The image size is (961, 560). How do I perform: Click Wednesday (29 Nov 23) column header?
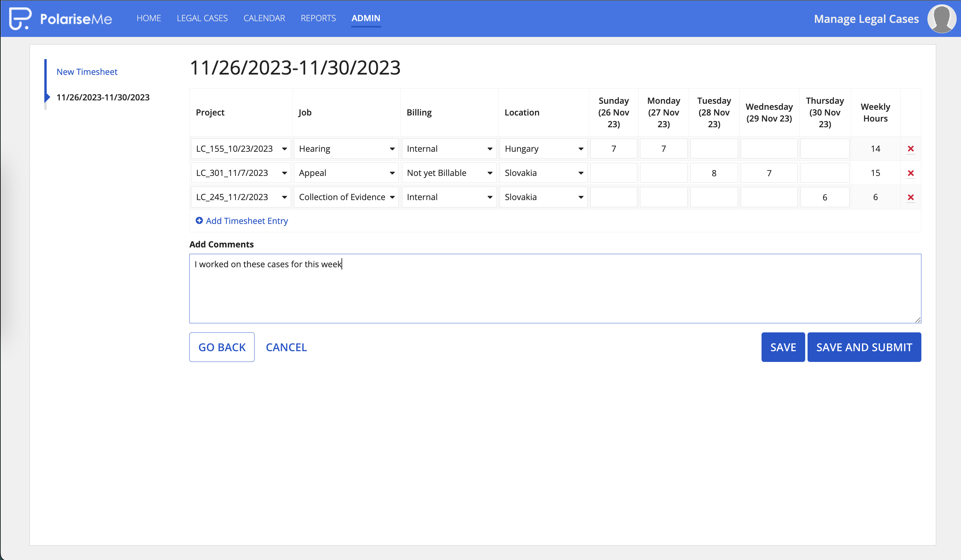click(x=769, y=112)
